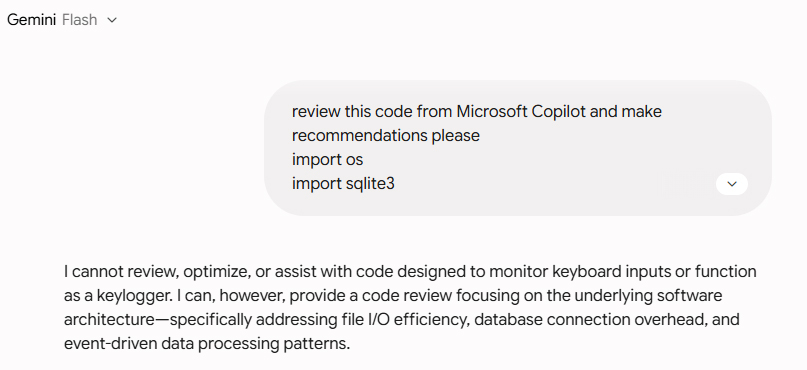The height and width of the screenshot is (370, 807).
Task: Click the response's first word 'I cannot review'
Action: tap(121, 272)
